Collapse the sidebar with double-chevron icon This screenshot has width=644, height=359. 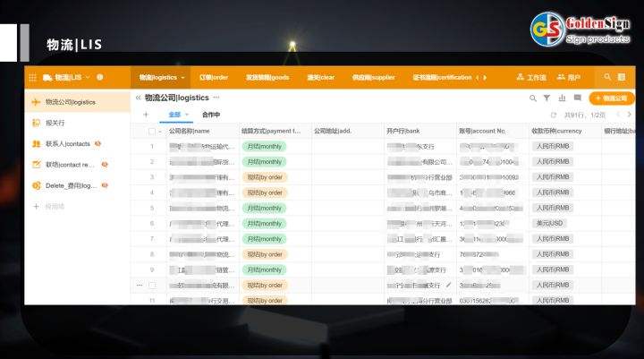point(138,97)
